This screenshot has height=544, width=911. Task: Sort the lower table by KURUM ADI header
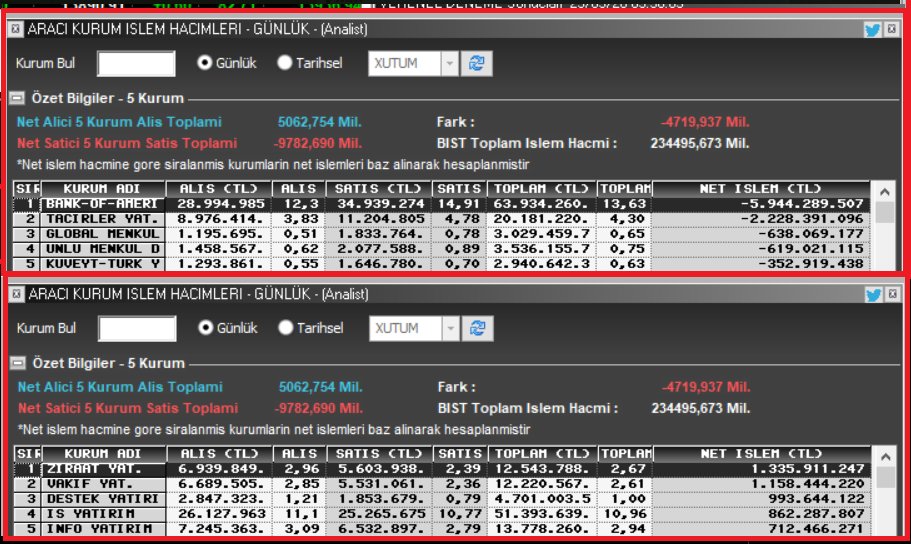click(x=103, y=454)
